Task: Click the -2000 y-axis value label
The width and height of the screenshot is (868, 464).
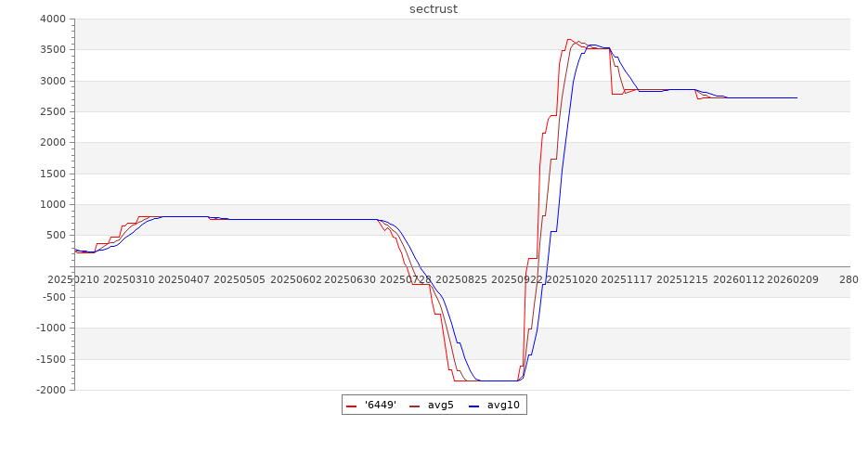Action: (51, 390)
